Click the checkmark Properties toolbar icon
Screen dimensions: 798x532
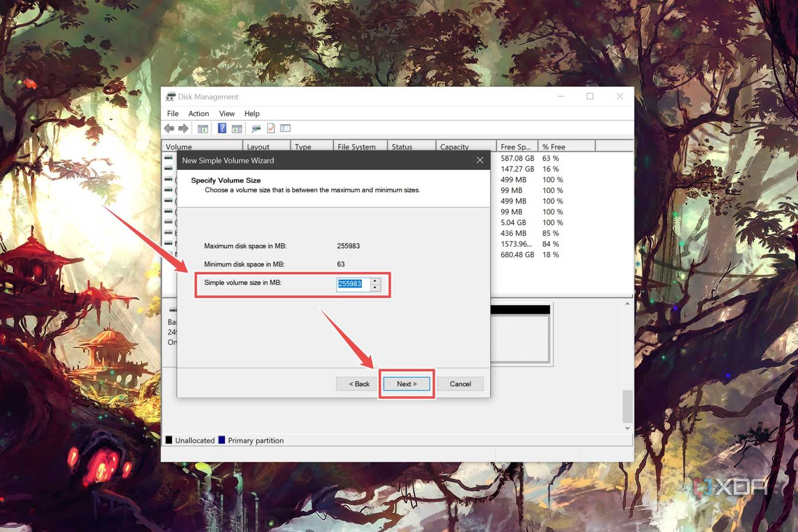[271, 128]
